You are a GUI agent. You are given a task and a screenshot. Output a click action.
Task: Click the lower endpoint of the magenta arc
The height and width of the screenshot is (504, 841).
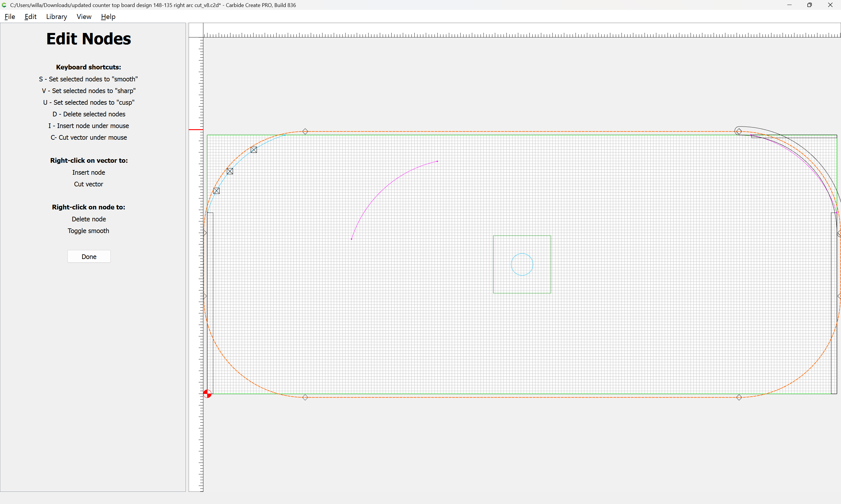pyautogui.click(x=352, y=239)
